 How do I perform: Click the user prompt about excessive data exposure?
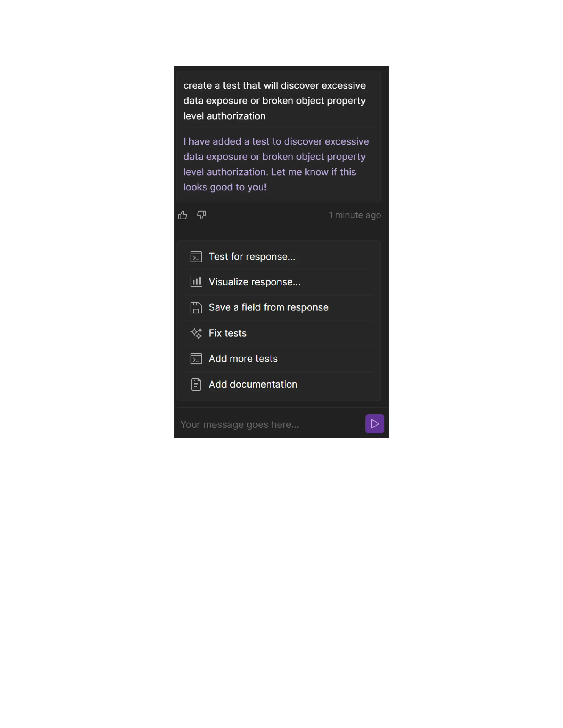(274, 101)
